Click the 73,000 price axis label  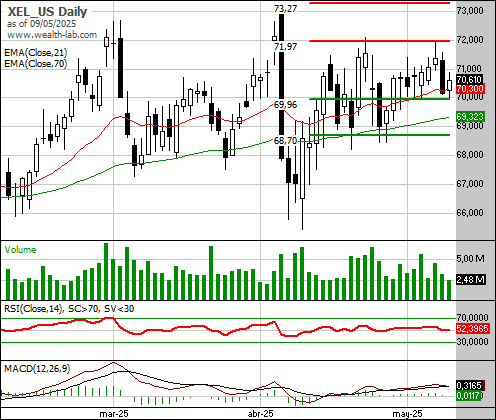(470, 11)
